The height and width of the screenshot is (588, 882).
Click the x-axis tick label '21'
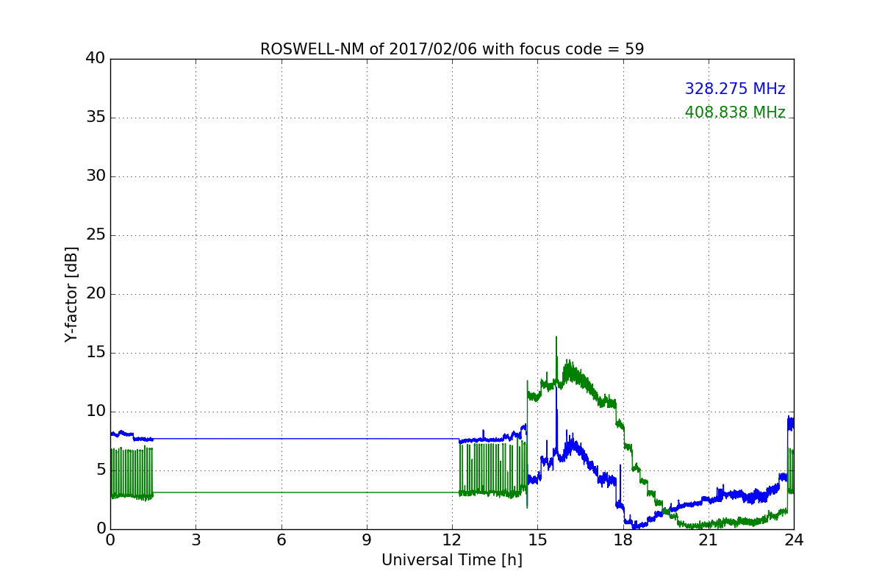tap(709, 540)
